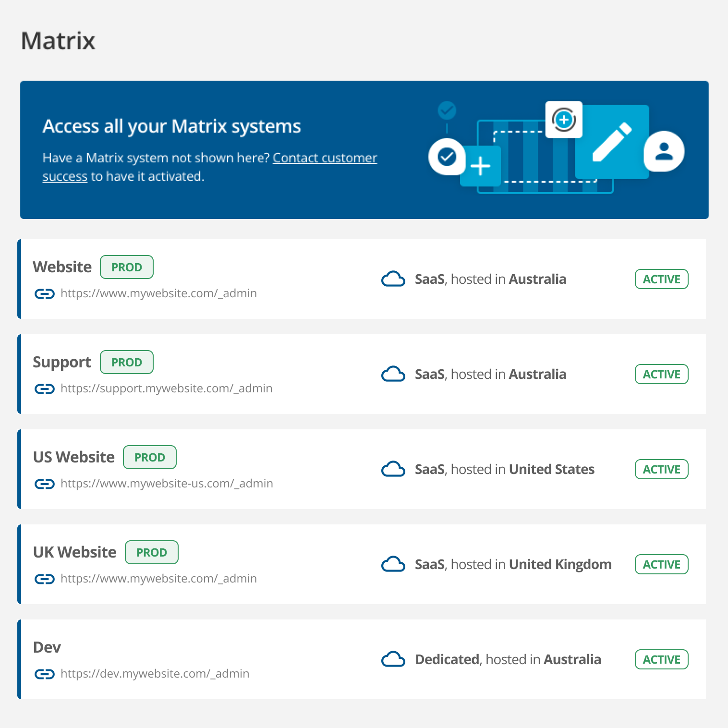Select the UK Website system title
This screenshot has height=728, width=728.
click(74, 552)
